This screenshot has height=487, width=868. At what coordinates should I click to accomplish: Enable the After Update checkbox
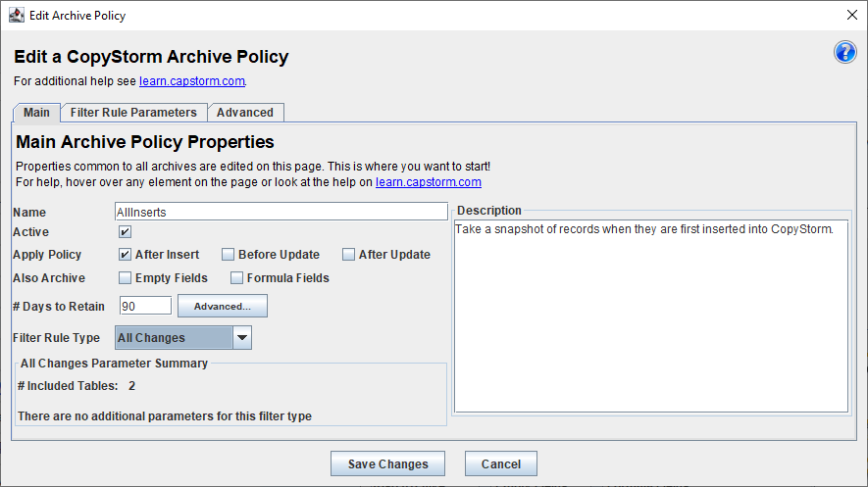[x=348, y=255]
